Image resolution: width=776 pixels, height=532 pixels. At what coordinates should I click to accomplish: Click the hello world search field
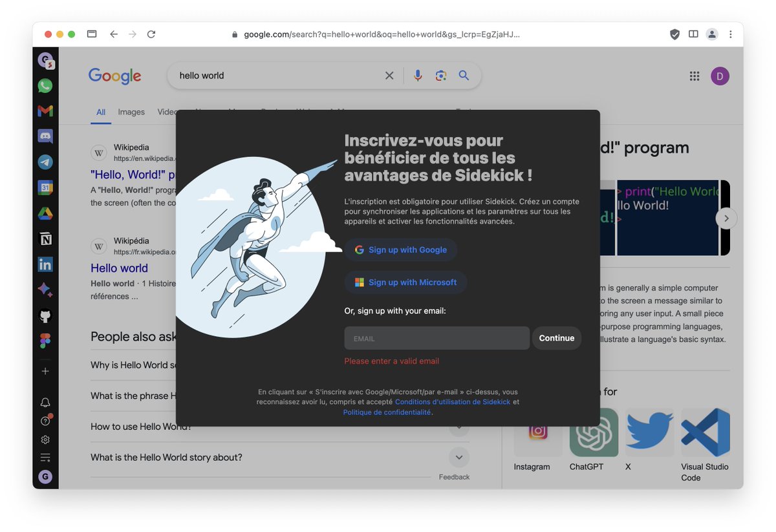click(x=278, y=76)
